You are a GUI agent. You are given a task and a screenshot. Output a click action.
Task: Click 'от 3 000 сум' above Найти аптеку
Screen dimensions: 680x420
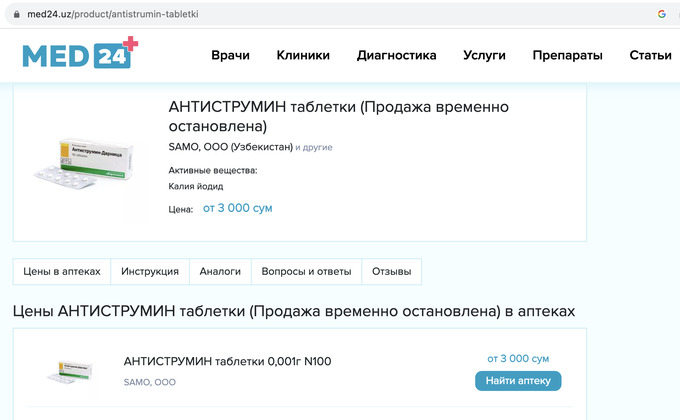[x=518, y=358]
